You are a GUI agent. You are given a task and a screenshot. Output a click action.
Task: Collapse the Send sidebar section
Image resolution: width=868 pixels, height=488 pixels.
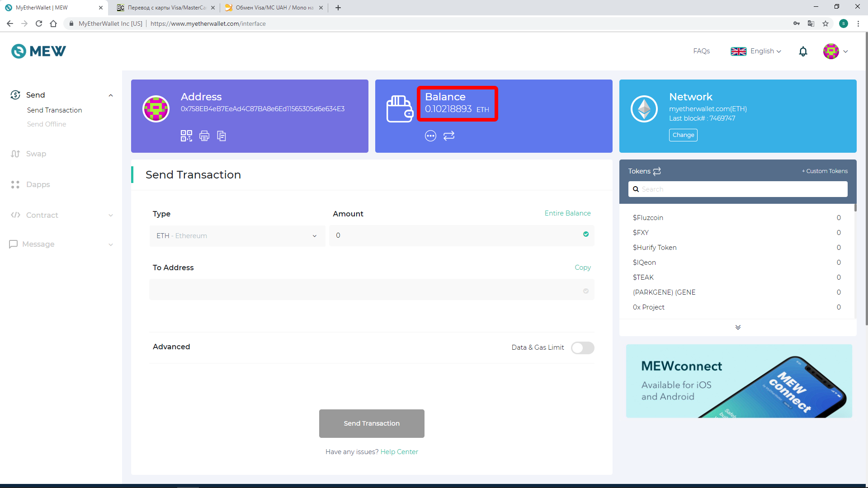[x=111, y=95]
